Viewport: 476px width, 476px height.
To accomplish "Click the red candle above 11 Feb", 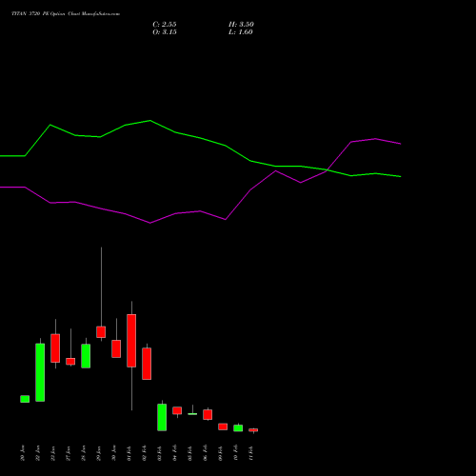I will tap(253, 430).
